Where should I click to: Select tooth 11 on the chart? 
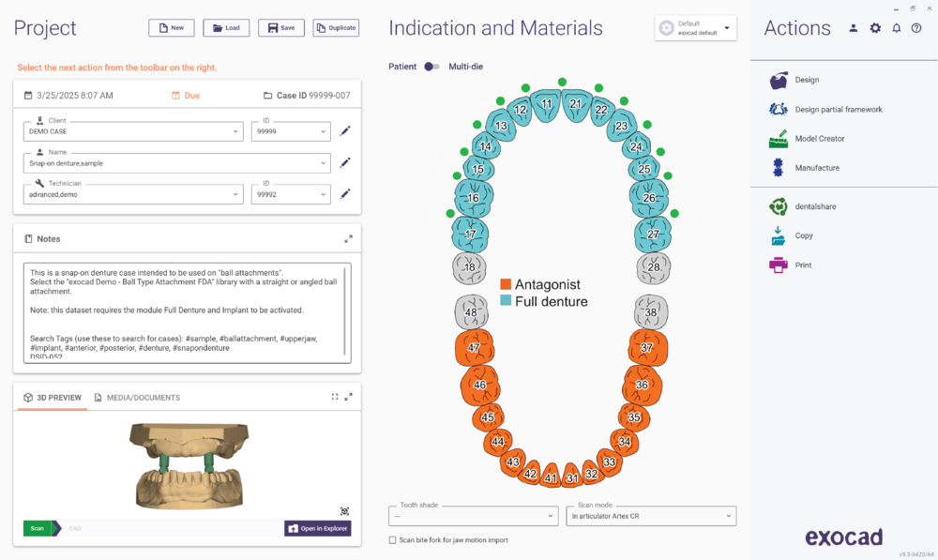(x=546, y=105)
